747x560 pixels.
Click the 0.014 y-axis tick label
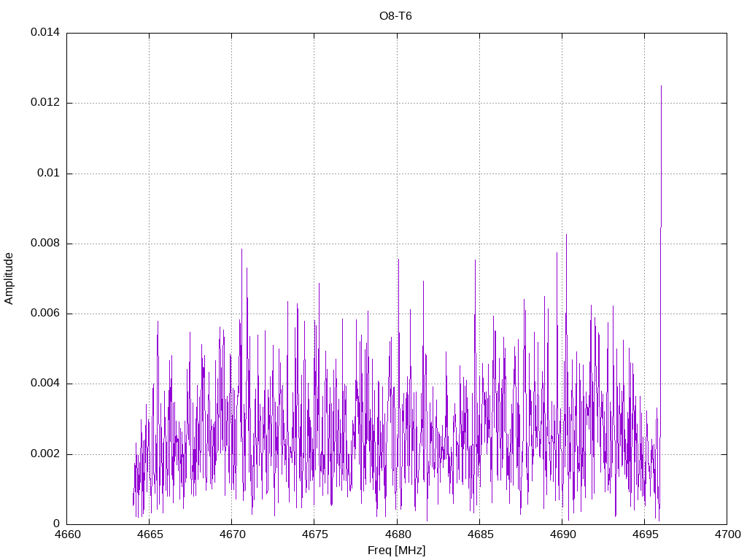pyautogui.click(x=45, y=32)
